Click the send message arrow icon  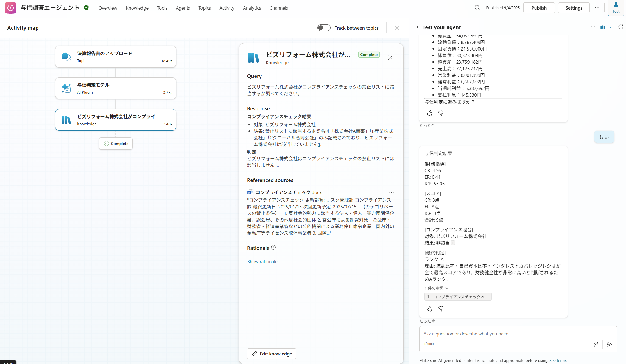coord(609,344)
